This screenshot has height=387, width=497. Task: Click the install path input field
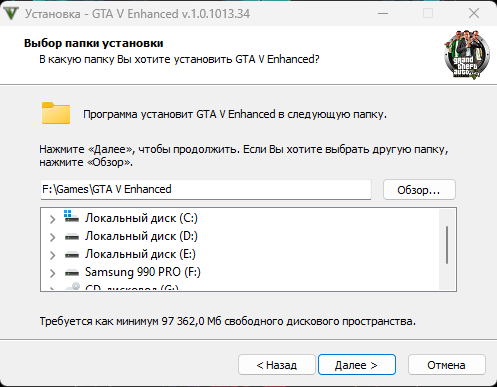tap(206, 189)
